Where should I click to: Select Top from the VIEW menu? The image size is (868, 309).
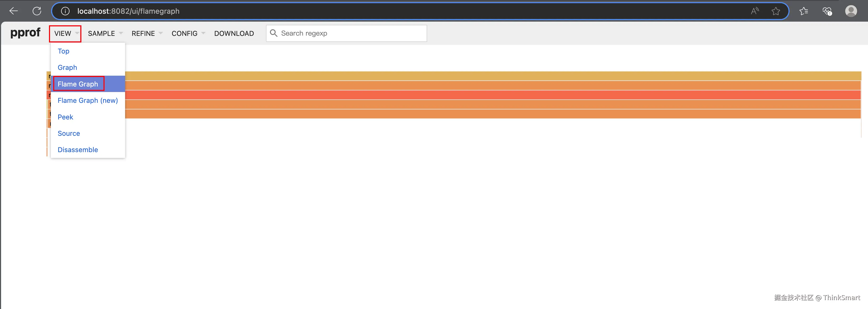[x=63, y=51]
